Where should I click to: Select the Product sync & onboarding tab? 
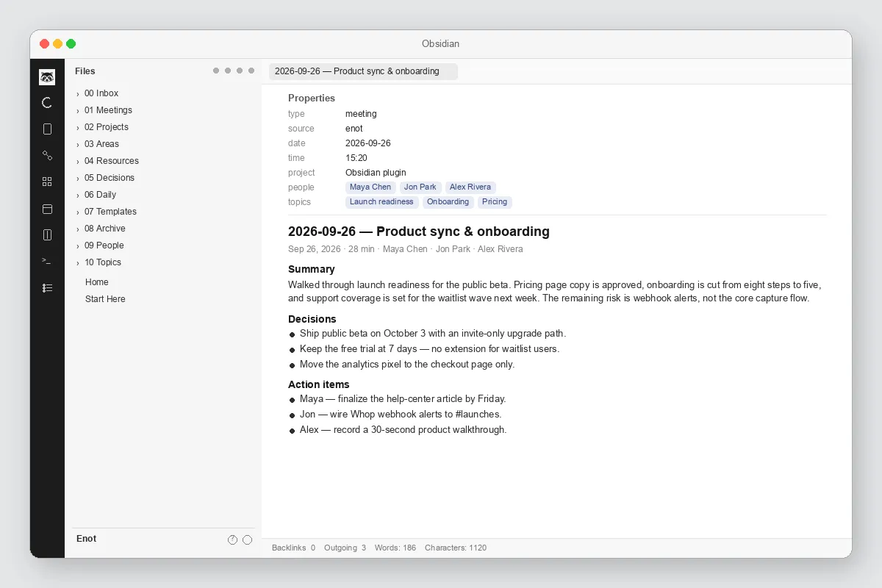[x=363, y=71]
